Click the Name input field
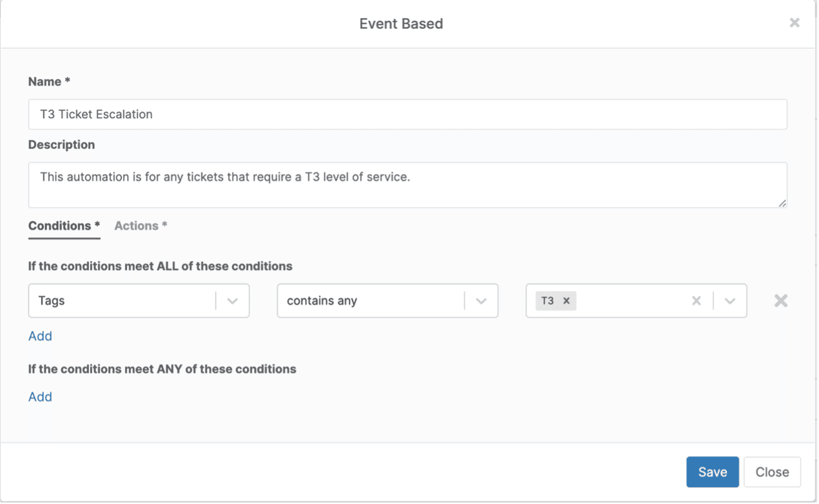This screenshot has height=504, width=819. point(407,114)
